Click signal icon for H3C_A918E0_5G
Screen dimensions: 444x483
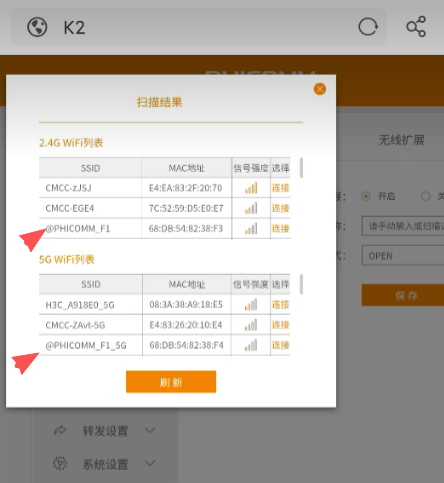pyautogui.click(x=251, y=305)
